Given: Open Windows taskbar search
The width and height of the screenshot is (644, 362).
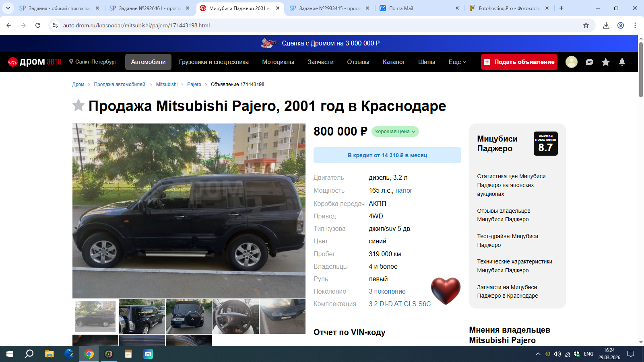Looking at the screenshot, I should click(29, 354).
